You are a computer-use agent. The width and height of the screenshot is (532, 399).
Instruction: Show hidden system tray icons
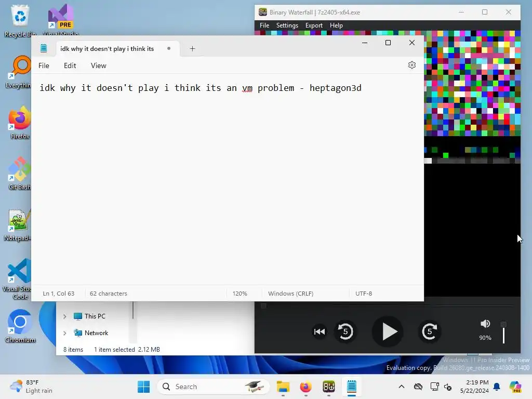point(402,387)
